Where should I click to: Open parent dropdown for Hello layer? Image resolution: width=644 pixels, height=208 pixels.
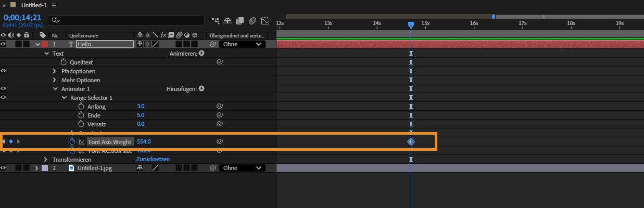tap(242, 44)
